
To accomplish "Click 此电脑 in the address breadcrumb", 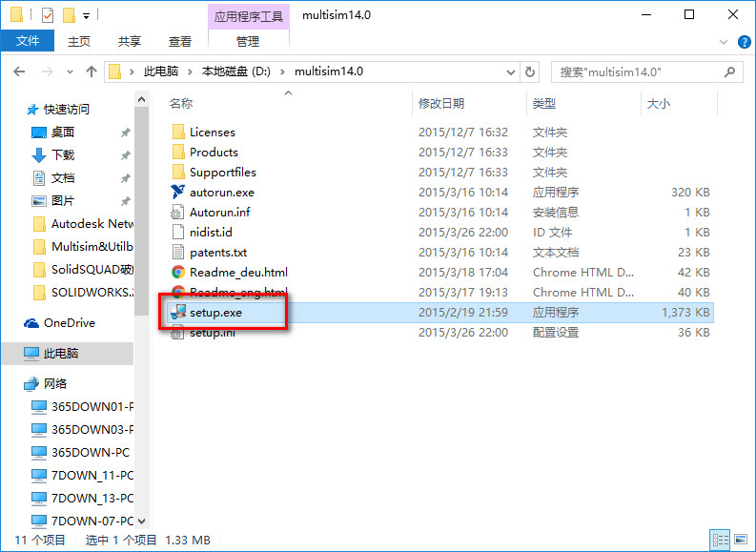I will pyautogui.click(x=161, y=72).
